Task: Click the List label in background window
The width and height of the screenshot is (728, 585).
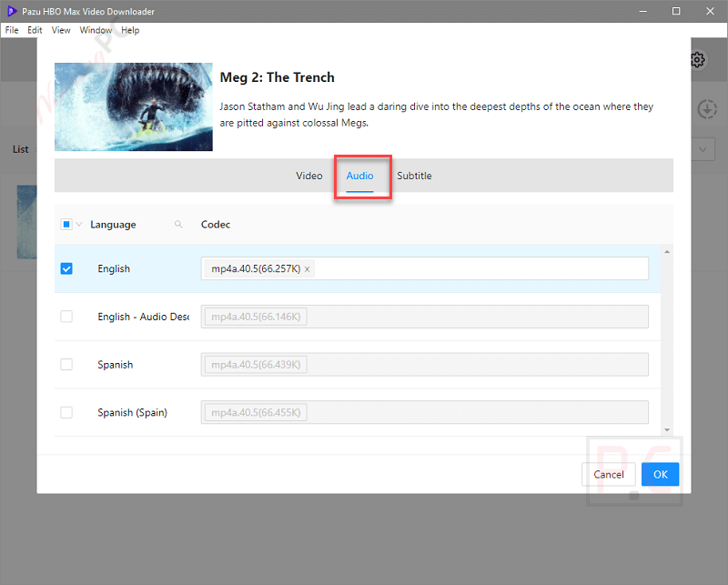Action: pyautogui.click(x=20, y=149)
